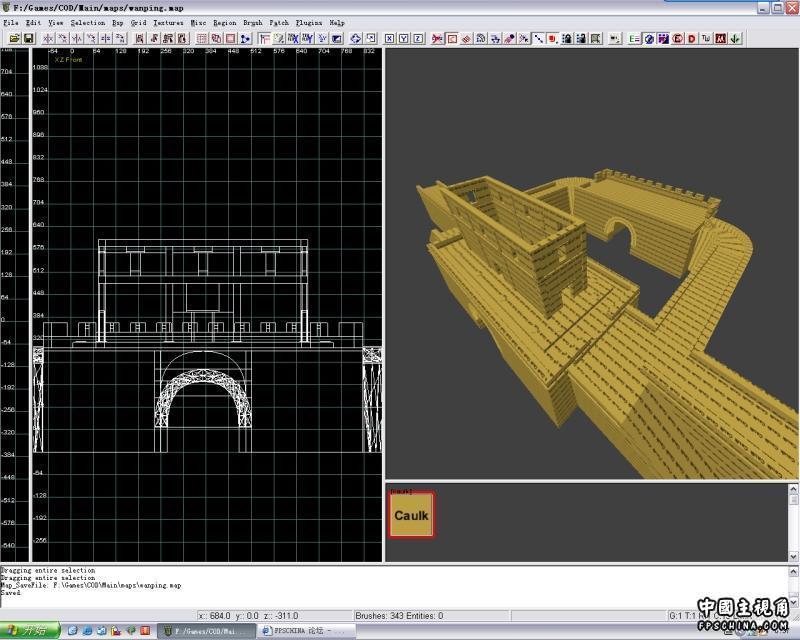The image size is (800, 640).
Task: Open the Grid menu
Action: [x=138, y=22]
